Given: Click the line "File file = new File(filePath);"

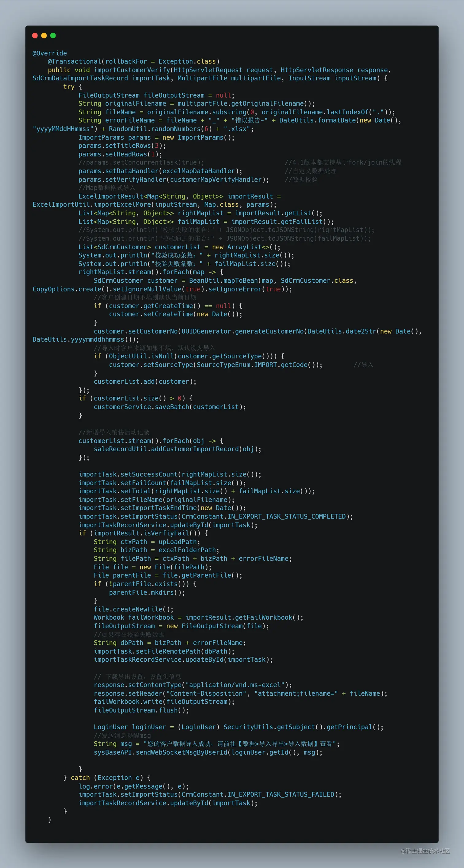Looking at the screenshot, I should [x=153, y=567].
